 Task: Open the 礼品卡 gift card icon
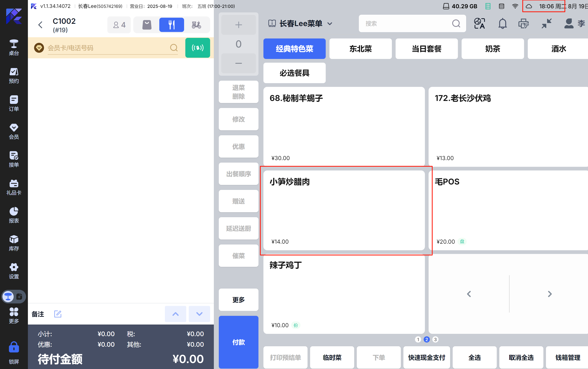click(x=14, y=187)
